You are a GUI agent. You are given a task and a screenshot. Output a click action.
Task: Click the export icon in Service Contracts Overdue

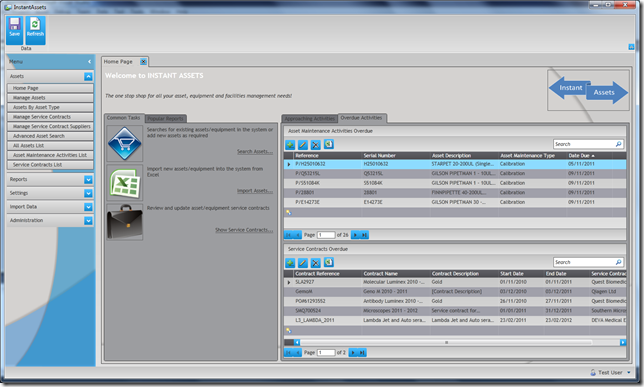coord(329,262)
